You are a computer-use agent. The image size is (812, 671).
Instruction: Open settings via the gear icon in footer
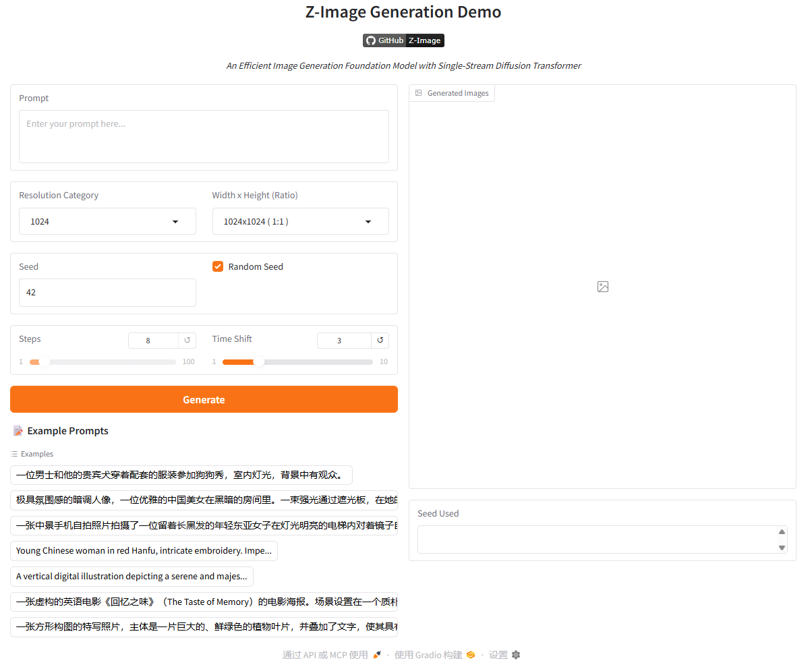click(x=515, y=655)
